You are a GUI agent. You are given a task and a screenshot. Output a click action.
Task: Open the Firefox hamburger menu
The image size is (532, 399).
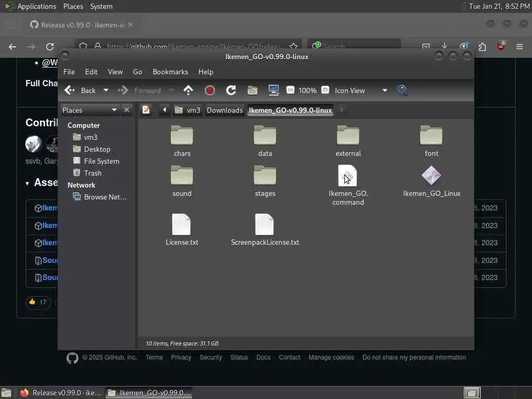pyautogui.click(x=520, y=46)
